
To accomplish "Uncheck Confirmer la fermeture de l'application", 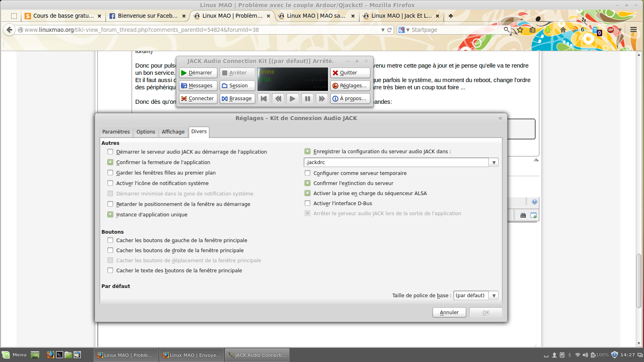I will coord(110,162).
